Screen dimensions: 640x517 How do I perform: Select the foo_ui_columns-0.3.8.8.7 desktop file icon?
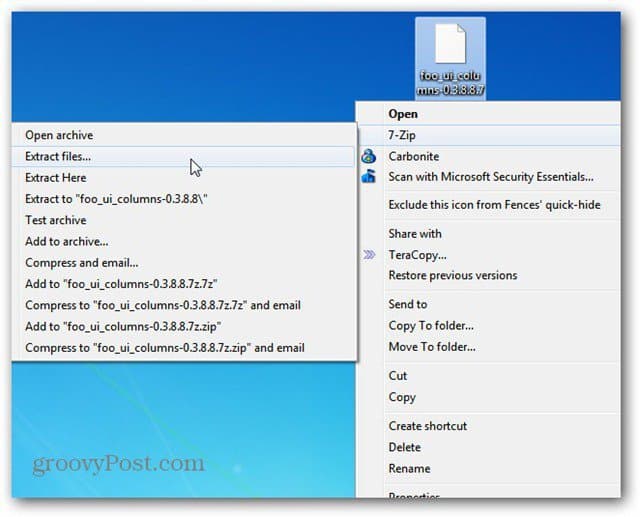click(450, 58)
